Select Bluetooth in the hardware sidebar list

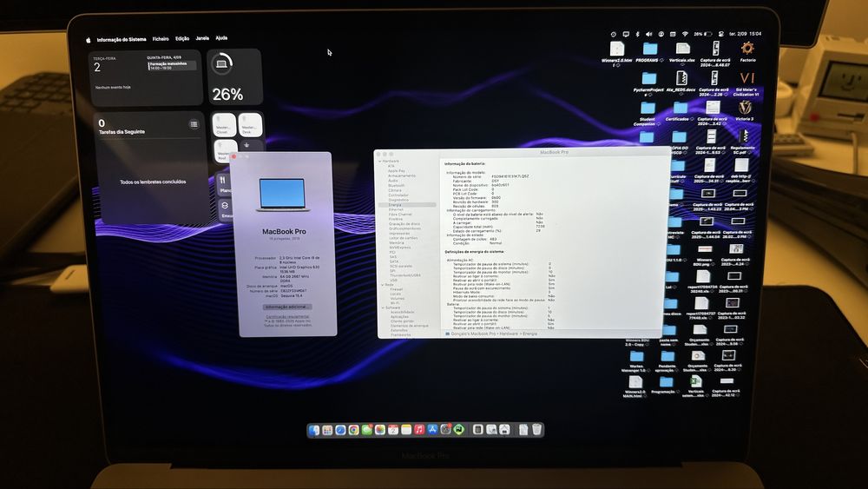point(397,185)
